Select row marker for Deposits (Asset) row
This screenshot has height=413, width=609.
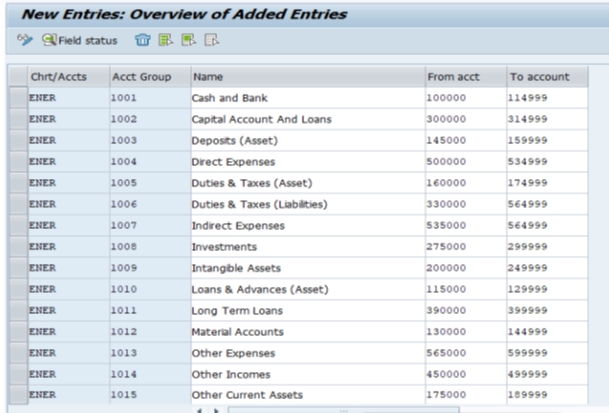tap(18, 140)
